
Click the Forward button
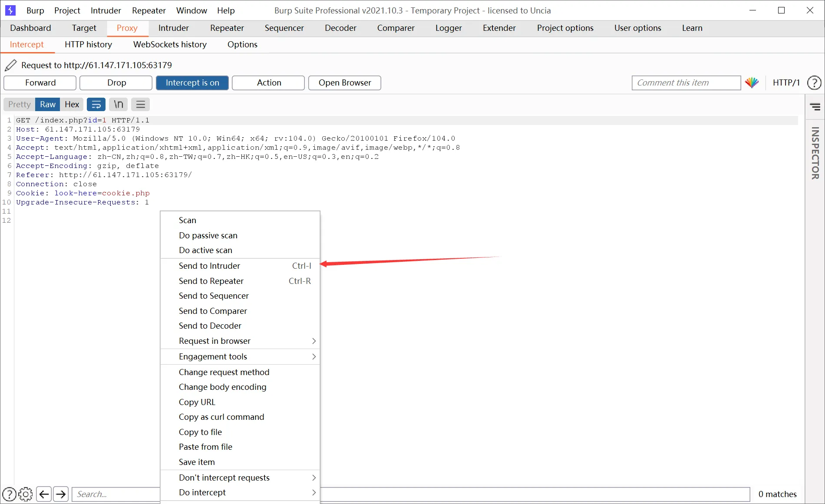click(x=40, y=83)
